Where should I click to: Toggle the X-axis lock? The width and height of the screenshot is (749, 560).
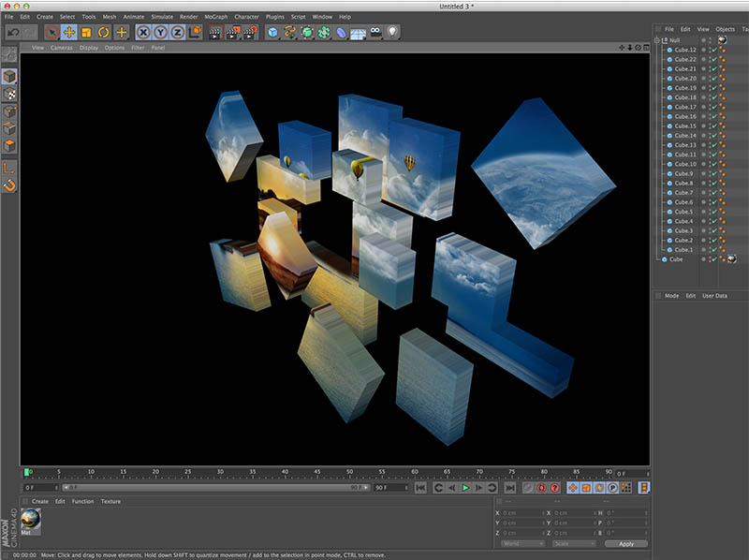143,33
